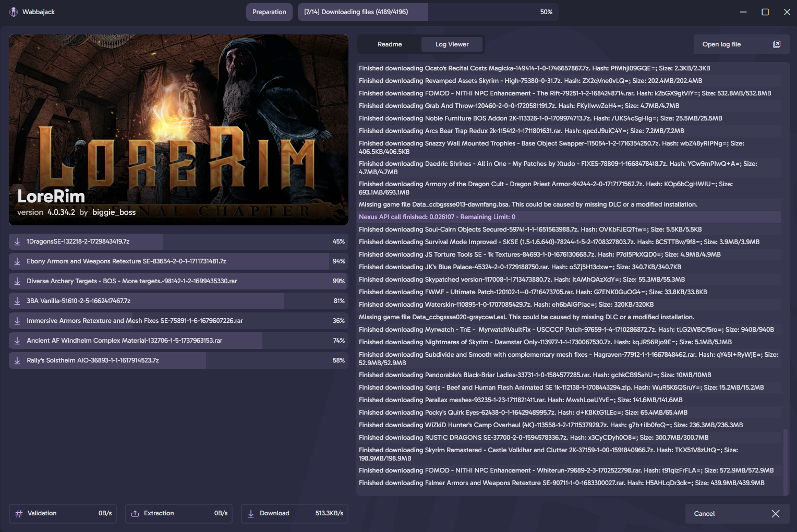Minimize the Wabbajack window
Screen dimensions: 797x532
click(x=743, y=12)
